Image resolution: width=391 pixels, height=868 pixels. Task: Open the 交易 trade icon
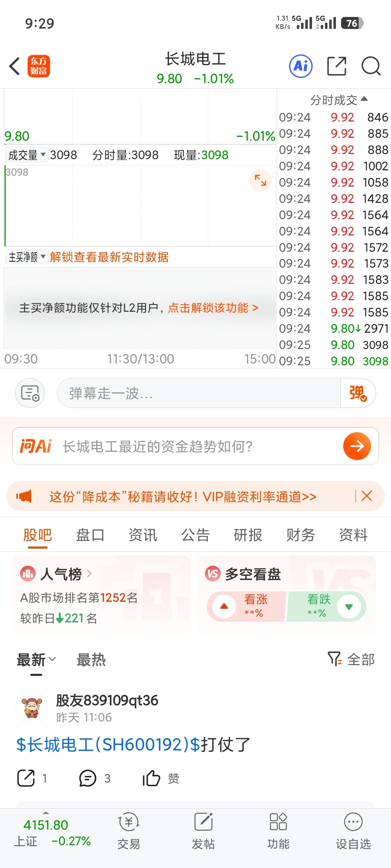pos(129,822)
